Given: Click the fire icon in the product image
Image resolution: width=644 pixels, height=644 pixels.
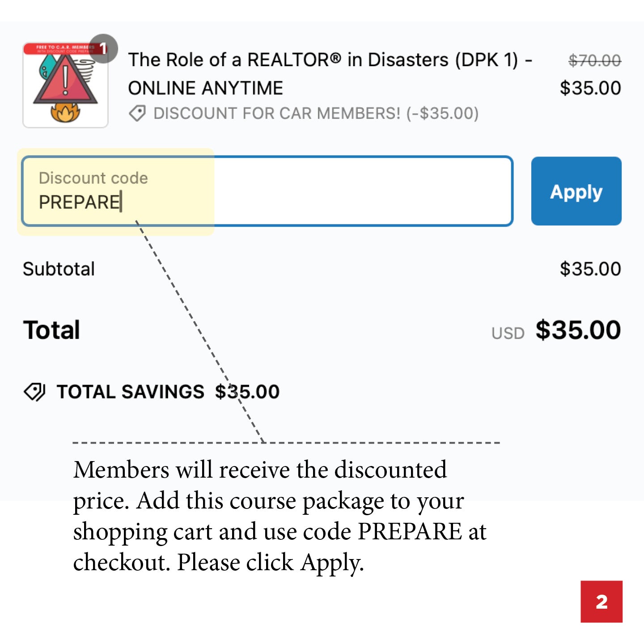Looking at the screenshot, I should pyautogui.click(x=65, y=114).
